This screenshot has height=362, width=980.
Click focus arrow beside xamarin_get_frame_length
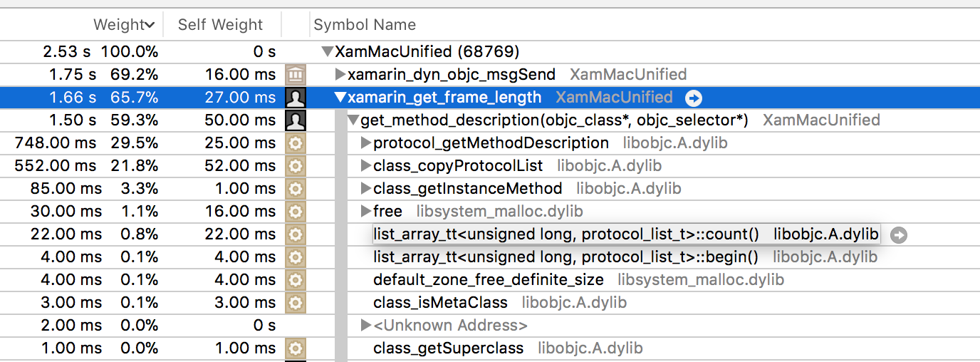(694, 98)
